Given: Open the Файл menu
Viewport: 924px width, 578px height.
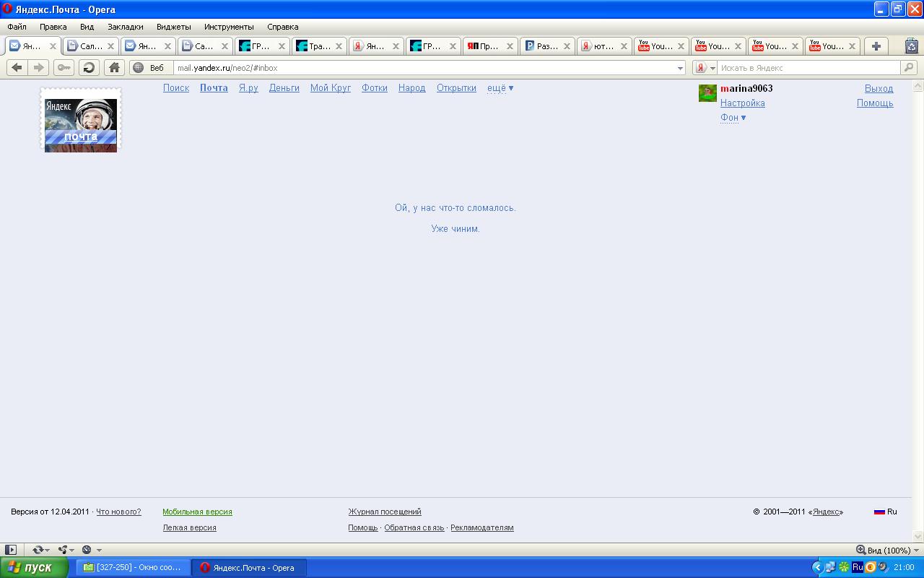Looking at the screenshot, I should click(17, 27).
